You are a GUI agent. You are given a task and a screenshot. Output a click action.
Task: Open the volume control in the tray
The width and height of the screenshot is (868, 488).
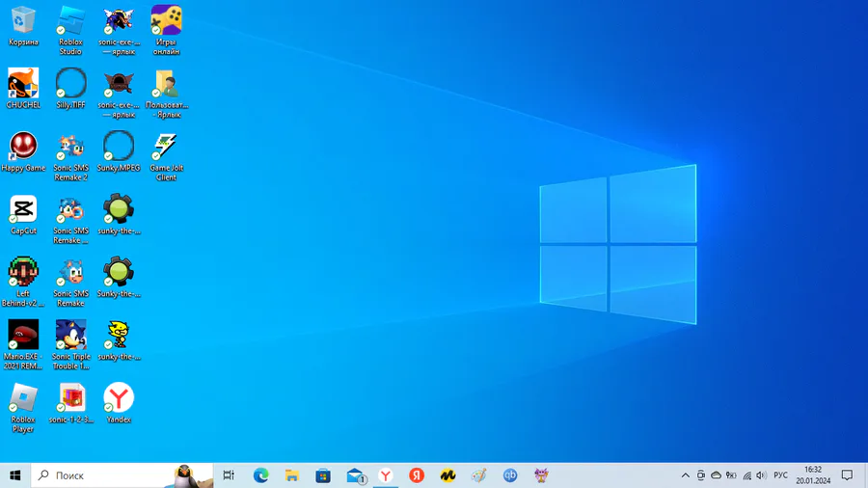(x=762, y=475)
